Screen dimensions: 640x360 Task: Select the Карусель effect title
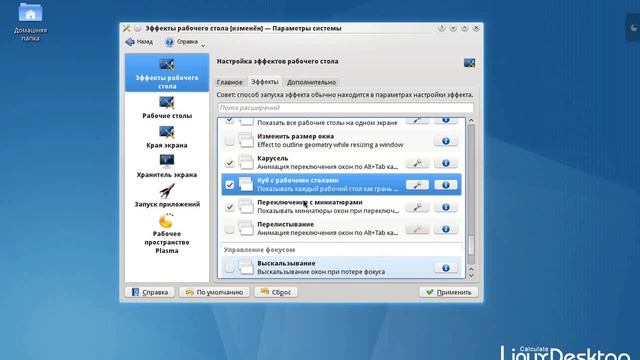coord(273,158)
